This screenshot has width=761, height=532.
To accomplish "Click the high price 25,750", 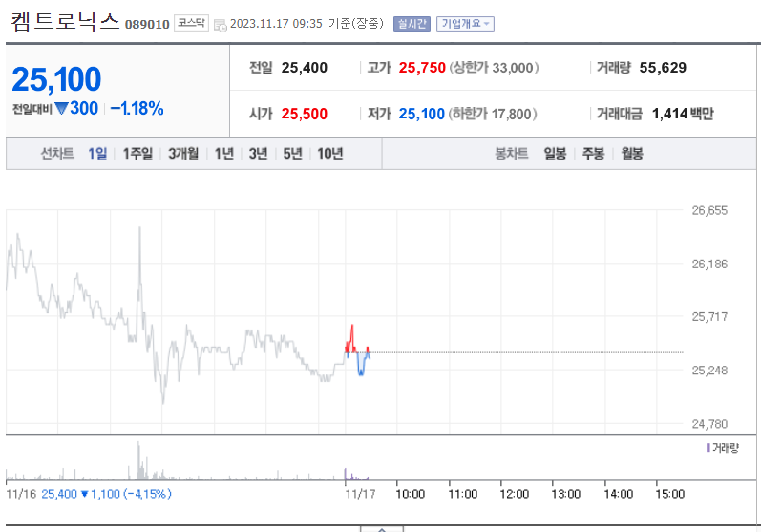I will click(x=422, y=68).
